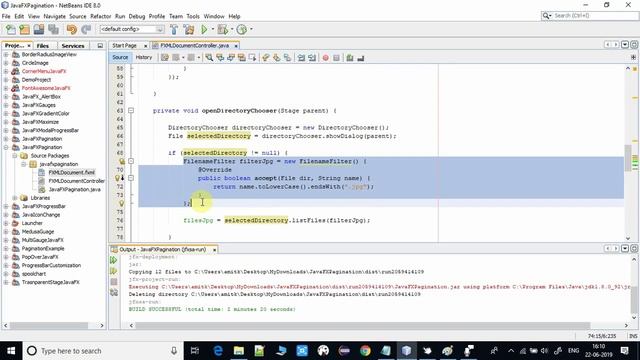Click the Redo arrow icon
The image size is (640, 360).
coord(86,29)
